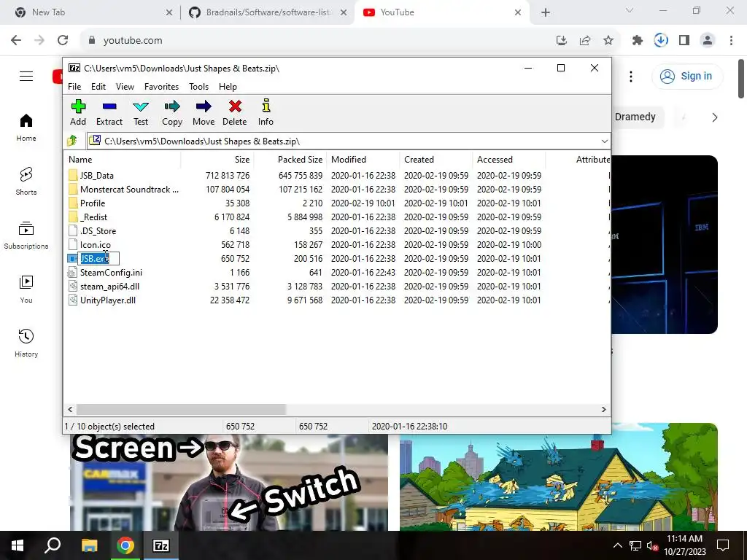The width and height of the screenshot is (747, 560).
Task: Select the Dramedy category chip
Action: coord(635,117)
